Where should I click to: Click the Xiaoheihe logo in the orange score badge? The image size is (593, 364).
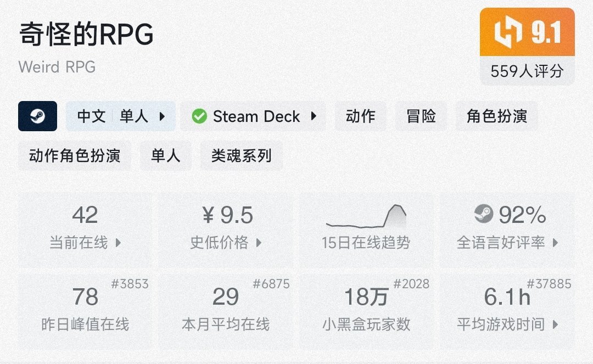[507, 33]
